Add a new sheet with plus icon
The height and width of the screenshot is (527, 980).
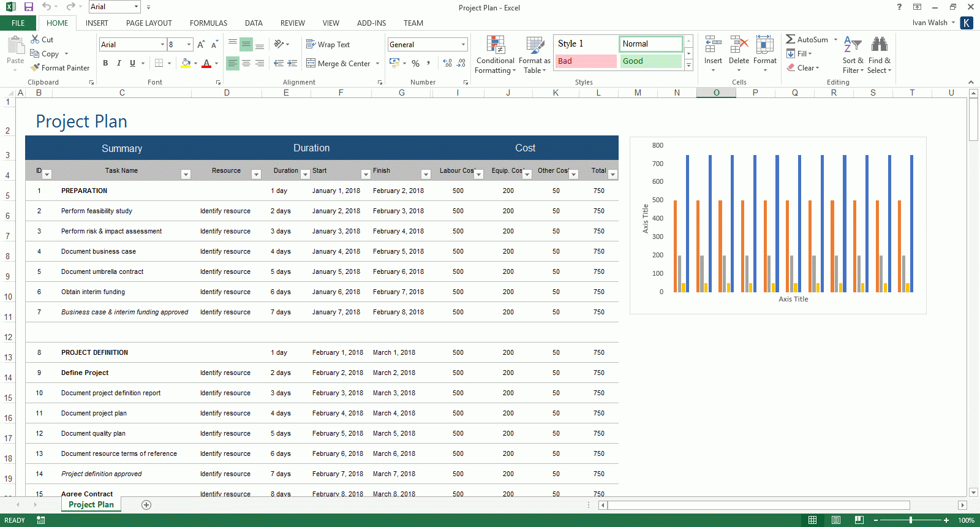[146, 505]
